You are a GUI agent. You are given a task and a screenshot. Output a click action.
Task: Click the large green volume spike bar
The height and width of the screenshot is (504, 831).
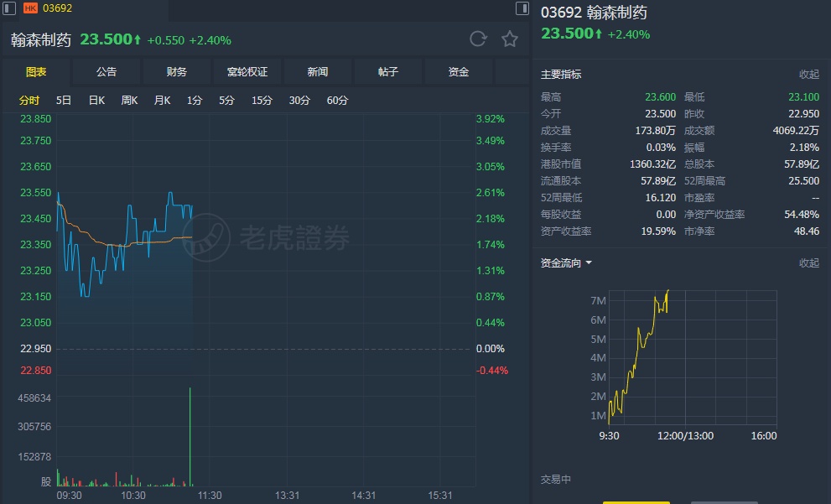[x=190, y=437]
